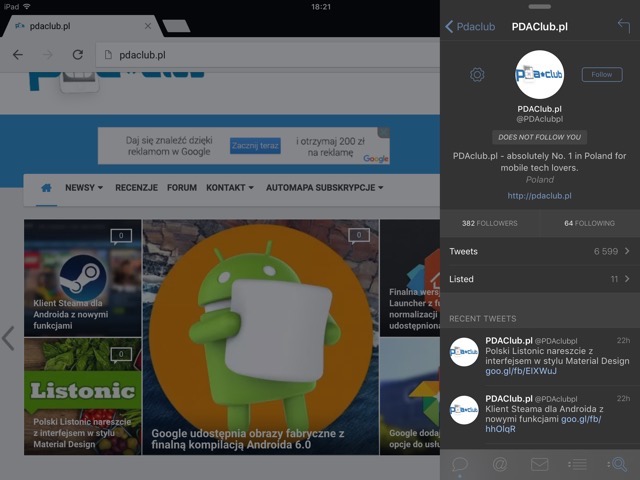Go to previous slide arrow
The image size is (640, 480).
point(8,338)
